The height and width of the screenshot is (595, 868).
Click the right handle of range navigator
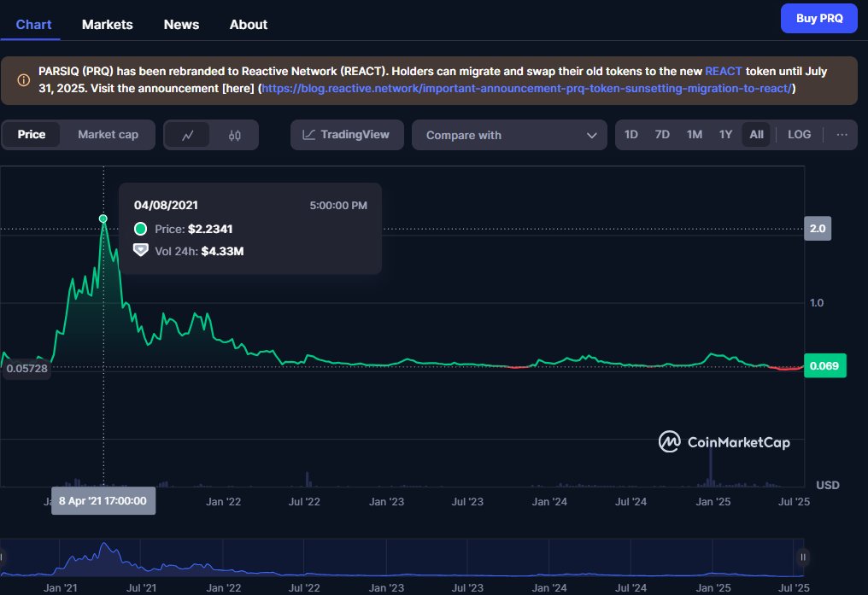point(803,557)
